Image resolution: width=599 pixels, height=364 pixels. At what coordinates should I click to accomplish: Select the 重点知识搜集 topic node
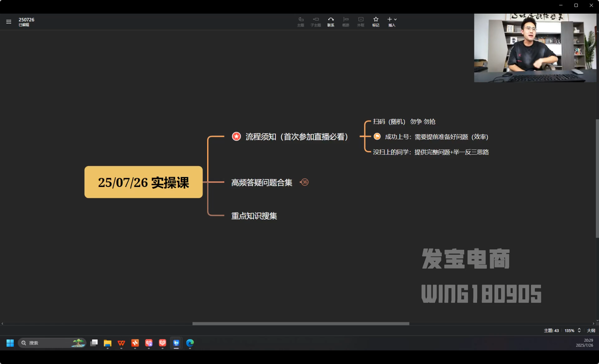(x=254, y=216)
